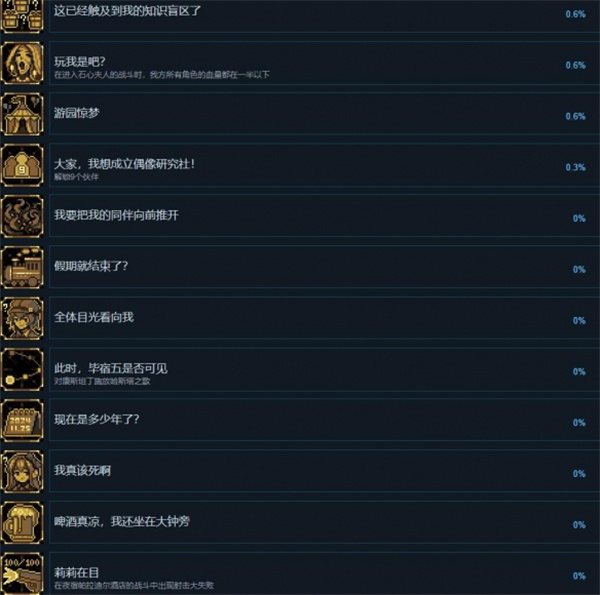Select the 100/100 gun achievement icon
The image size is (600, 595).
(x=22, y=573)
